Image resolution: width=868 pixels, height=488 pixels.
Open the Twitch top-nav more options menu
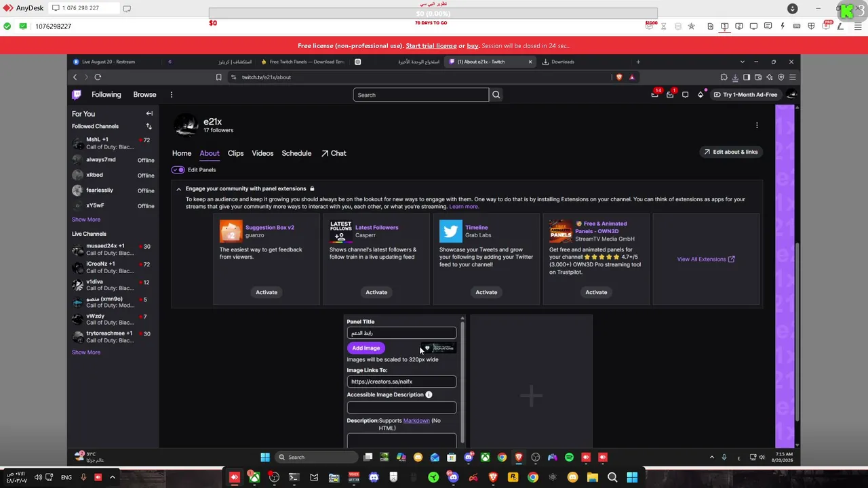tap(172, 95)
